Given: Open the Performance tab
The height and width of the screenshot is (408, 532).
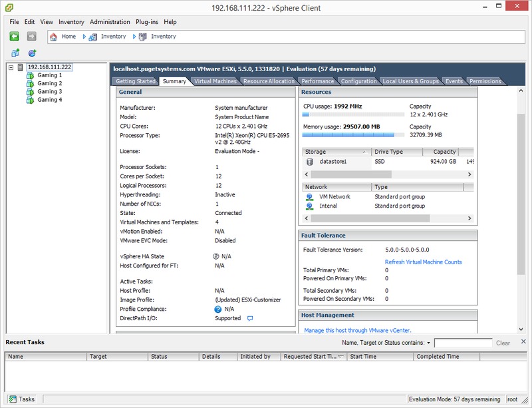Looking at the screenshot, I should (x=317, y=81).
